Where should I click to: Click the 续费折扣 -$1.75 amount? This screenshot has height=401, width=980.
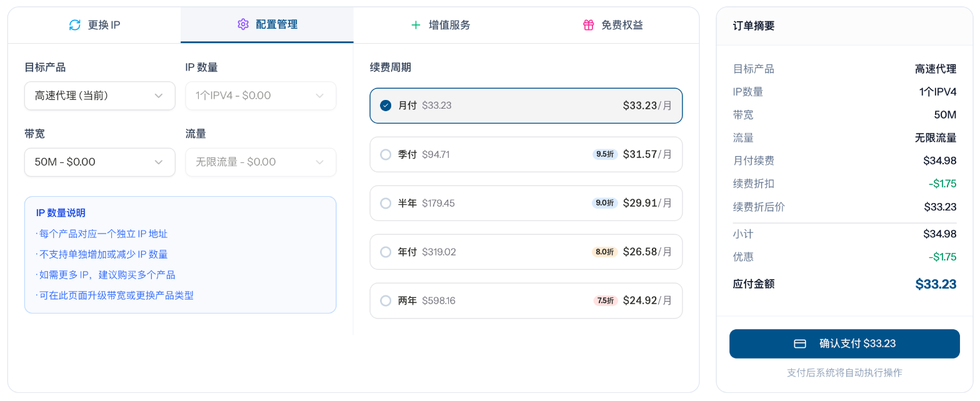[x=942, y=184]
